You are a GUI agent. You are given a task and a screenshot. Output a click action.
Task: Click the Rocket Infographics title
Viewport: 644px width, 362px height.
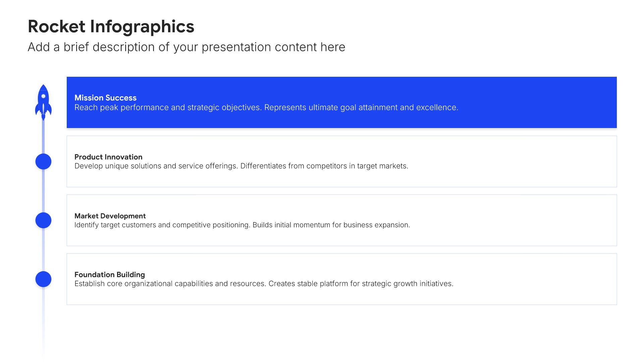pos(111,26)
